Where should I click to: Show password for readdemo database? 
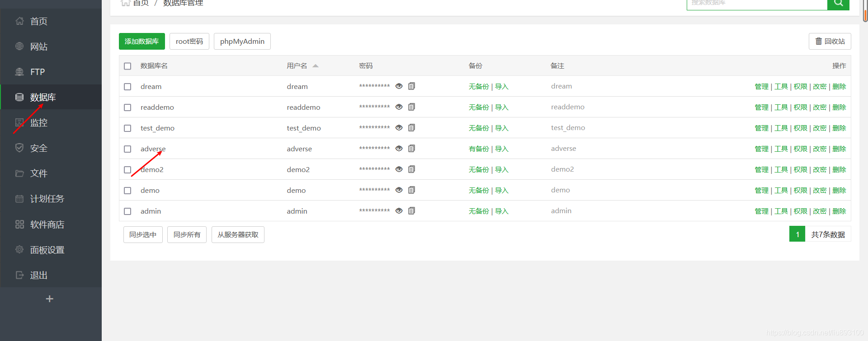point(399,107)
